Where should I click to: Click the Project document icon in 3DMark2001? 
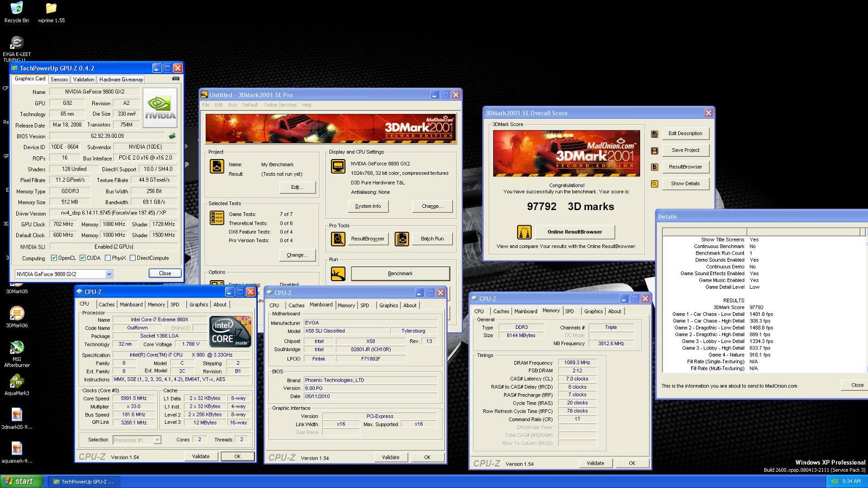216,166
